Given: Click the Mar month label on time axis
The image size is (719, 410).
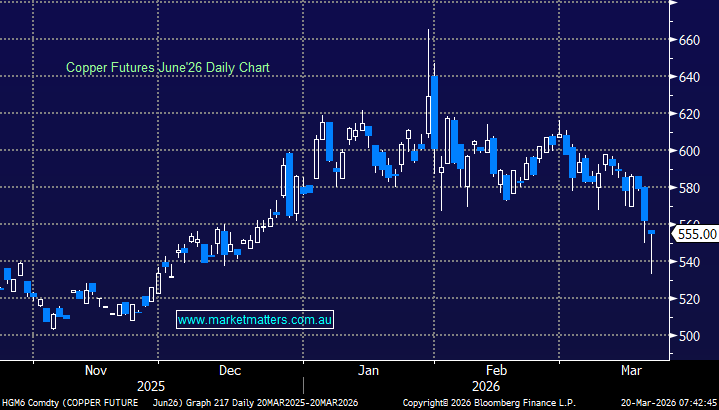Looking at the screenshot, I should [631, 370].
